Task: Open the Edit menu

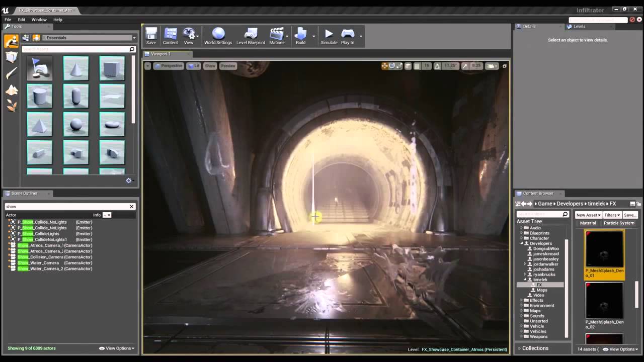Action: [21, 20]
